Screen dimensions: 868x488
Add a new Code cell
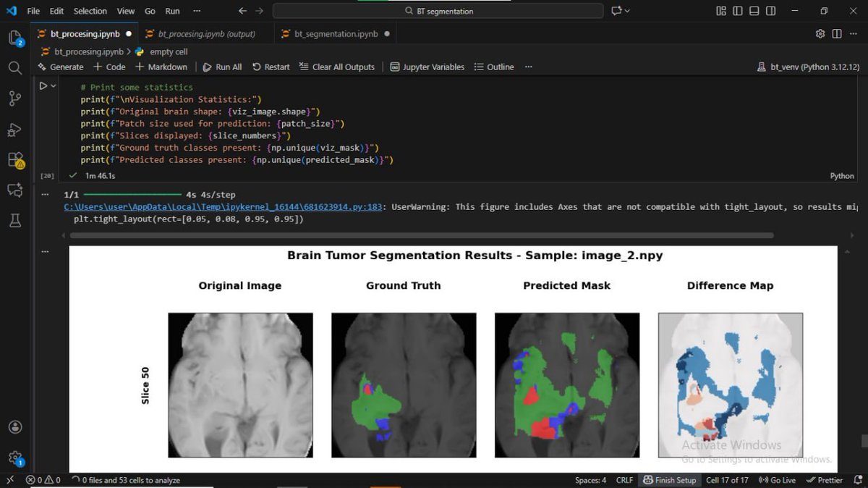109,67
